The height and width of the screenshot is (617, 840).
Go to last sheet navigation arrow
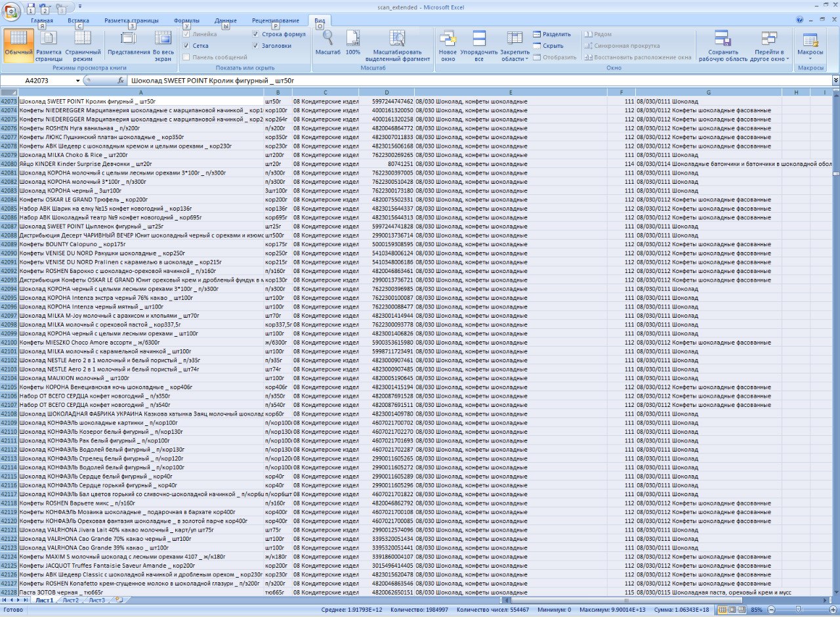pos(26,600)
